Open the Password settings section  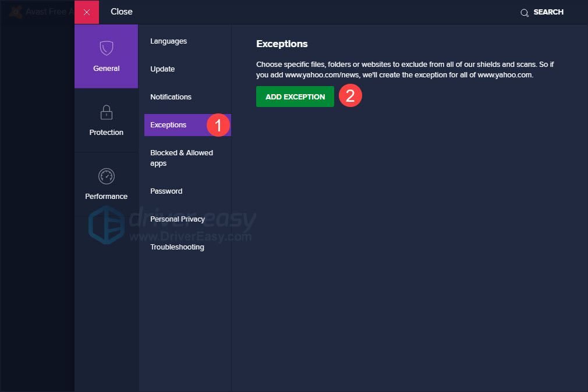coord(166,191)
